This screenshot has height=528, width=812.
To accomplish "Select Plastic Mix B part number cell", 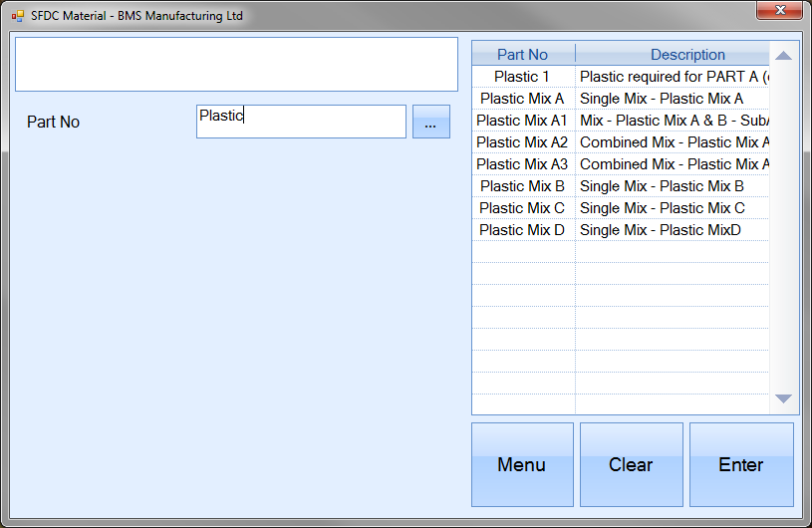I will click(x=522, y=186).
